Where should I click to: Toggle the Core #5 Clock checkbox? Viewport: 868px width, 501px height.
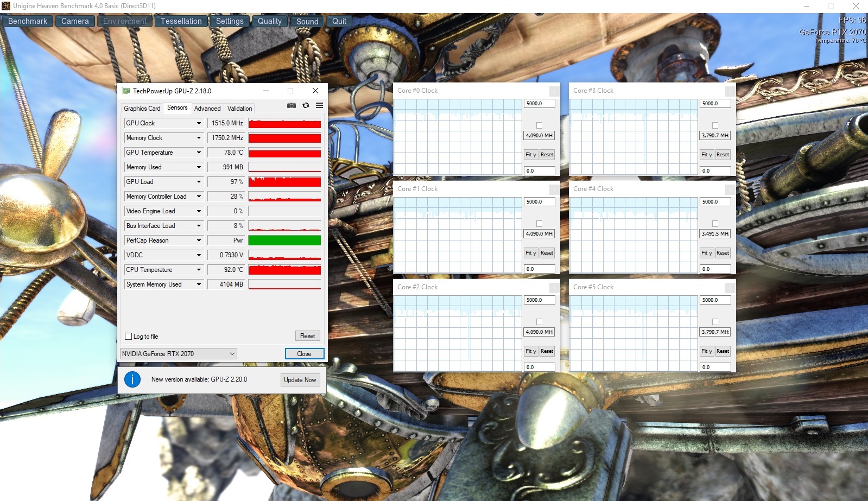[x=715, y=322]
